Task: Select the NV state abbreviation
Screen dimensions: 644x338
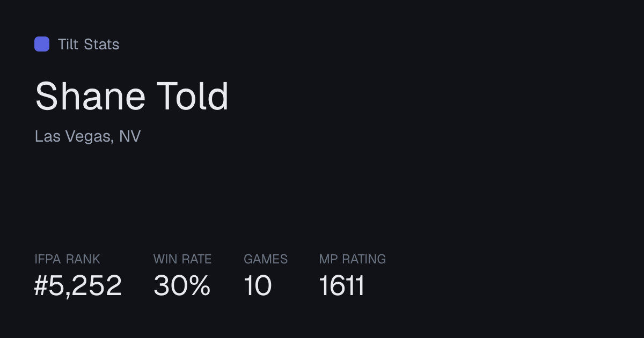Action: (130, 136)
